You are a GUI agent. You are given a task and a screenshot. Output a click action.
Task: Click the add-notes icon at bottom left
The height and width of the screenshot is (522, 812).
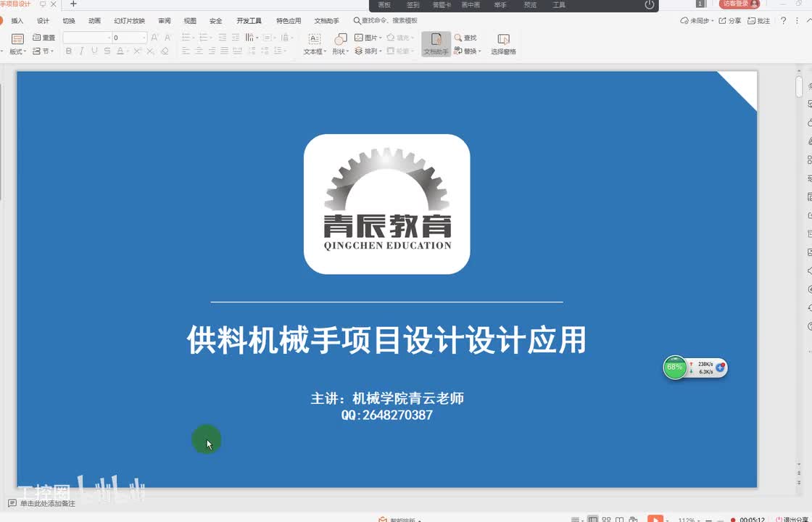tap(12, 503)
